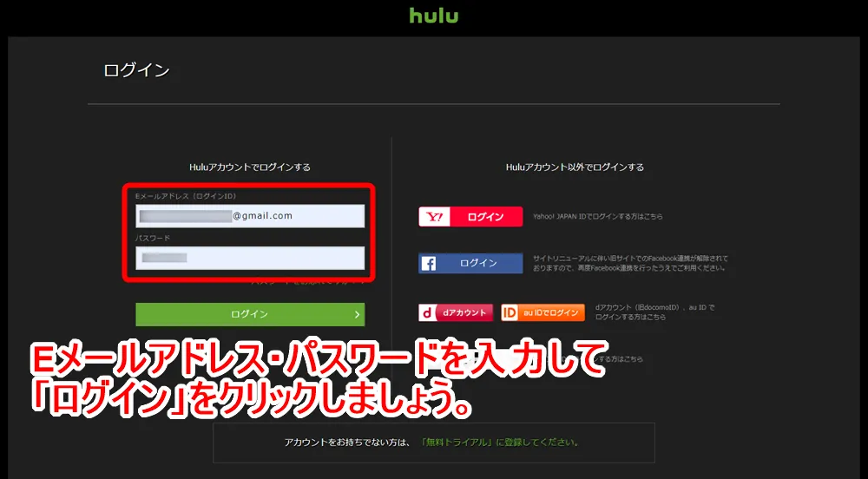Click the arrow on the green login button
The image size is (868, 479).
pos(357,315)
